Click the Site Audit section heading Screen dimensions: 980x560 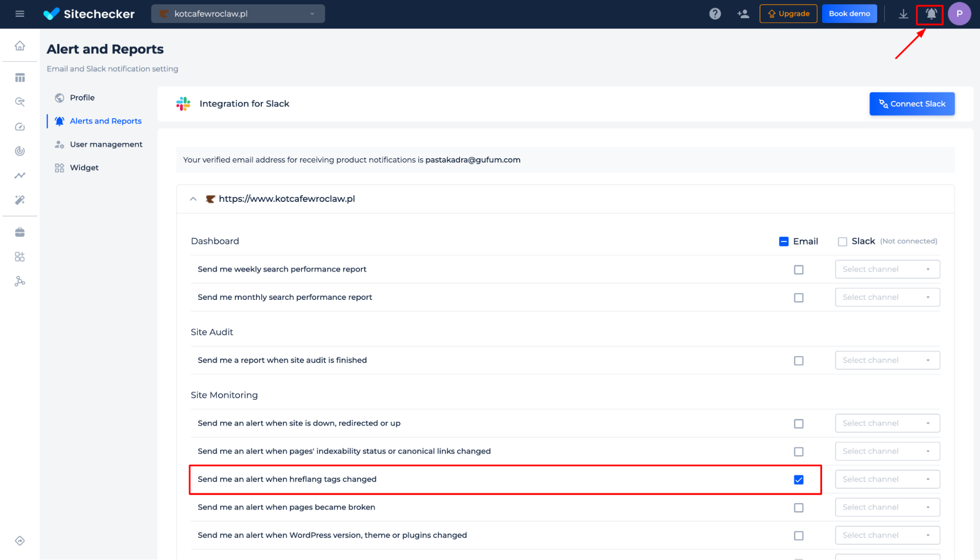(212, 332)
